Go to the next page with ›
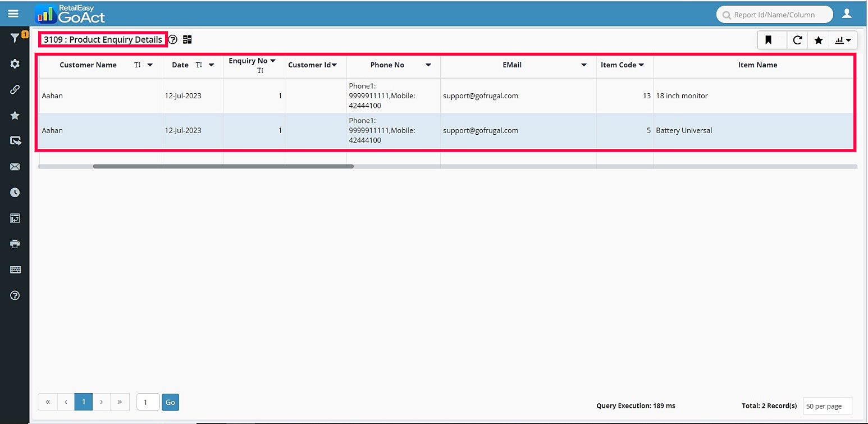 click(101, 402)
